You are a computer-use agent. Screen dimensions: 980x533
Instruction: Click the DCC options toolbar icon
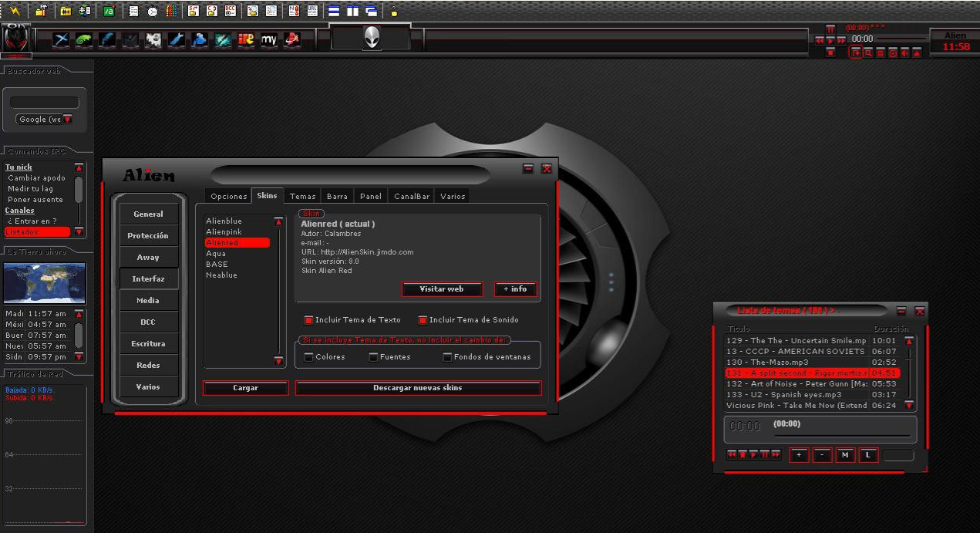[230, 12]
